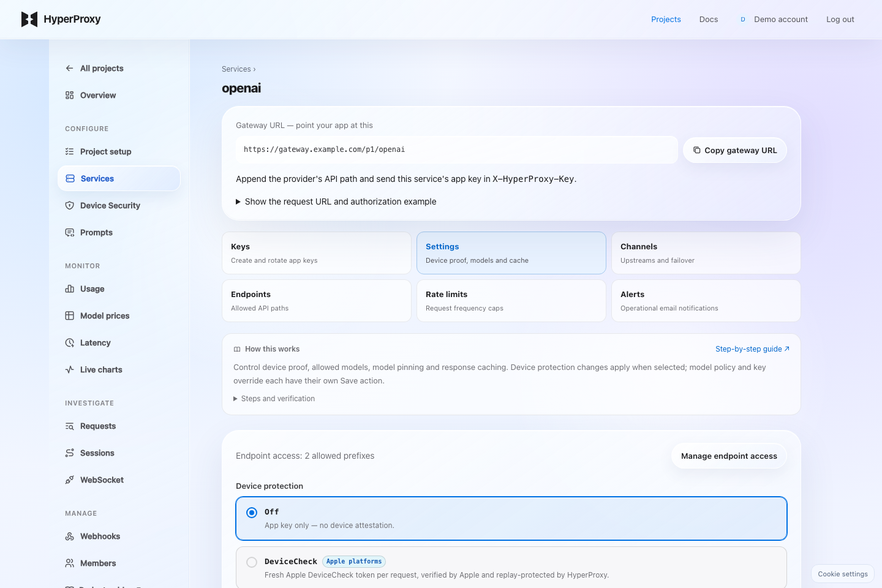
Task: Open Requests in the sidebar
Action: point(119,426)
